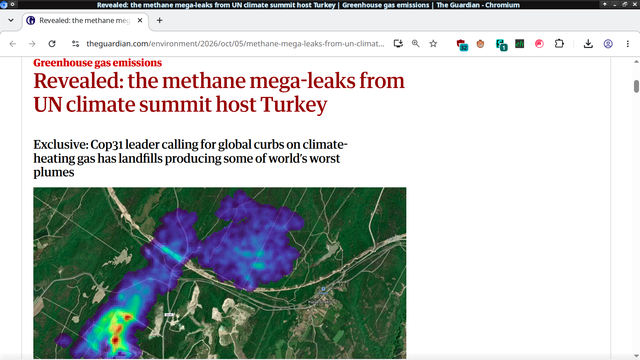The height and width of the screenshot is (360, 640).
Task: Open the orange monkey extension icon
Action: pyautogui.click(x=480, y=44)
